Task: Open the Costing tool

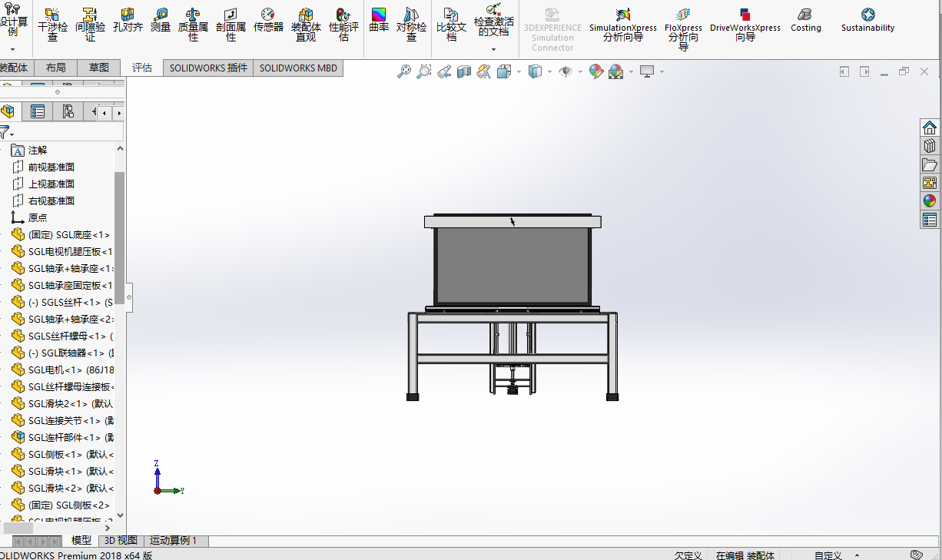Action: (x=805, y=21)
